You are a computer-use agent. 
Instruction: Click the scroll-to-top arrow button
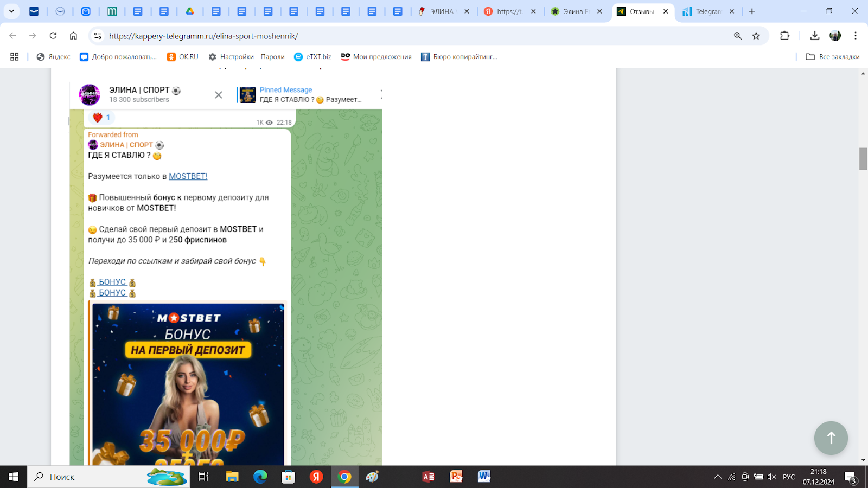point(831,438)
